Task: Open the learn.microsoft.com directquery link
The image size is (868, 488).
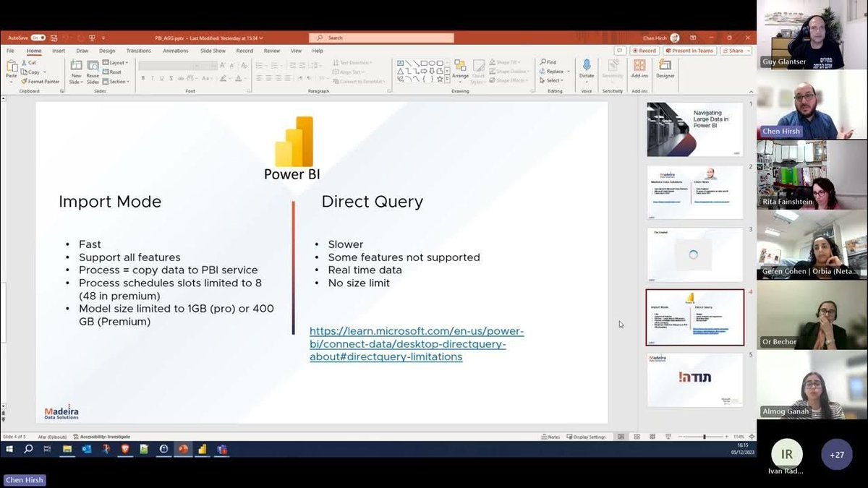Action: click(417, 344)
